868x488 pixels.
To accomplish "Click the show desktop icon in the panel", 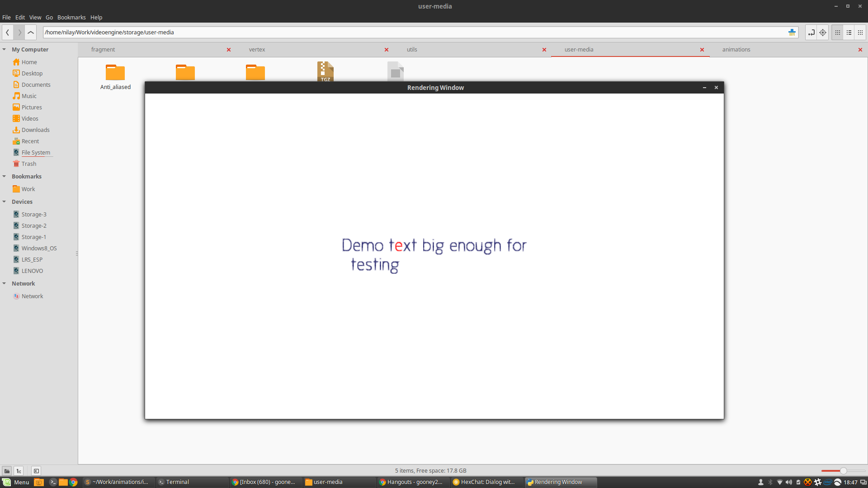I will pos(39,482).
